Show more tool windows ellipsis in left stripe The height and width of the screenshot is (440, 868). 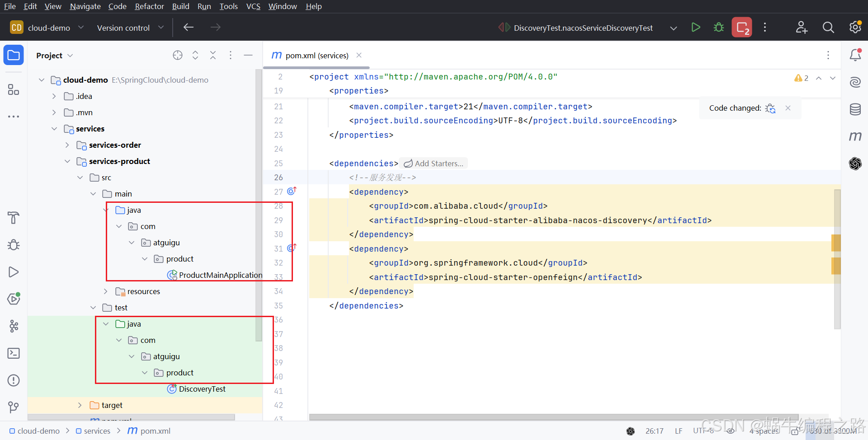coord(14,117)
